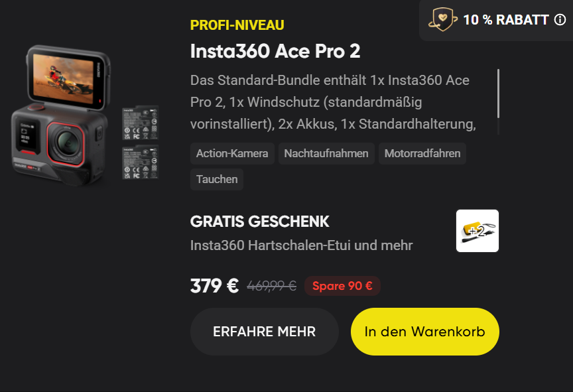Screen dimensions: 573x392
Task: Click the ERFAHRE MEHR button
Action: 264,332
